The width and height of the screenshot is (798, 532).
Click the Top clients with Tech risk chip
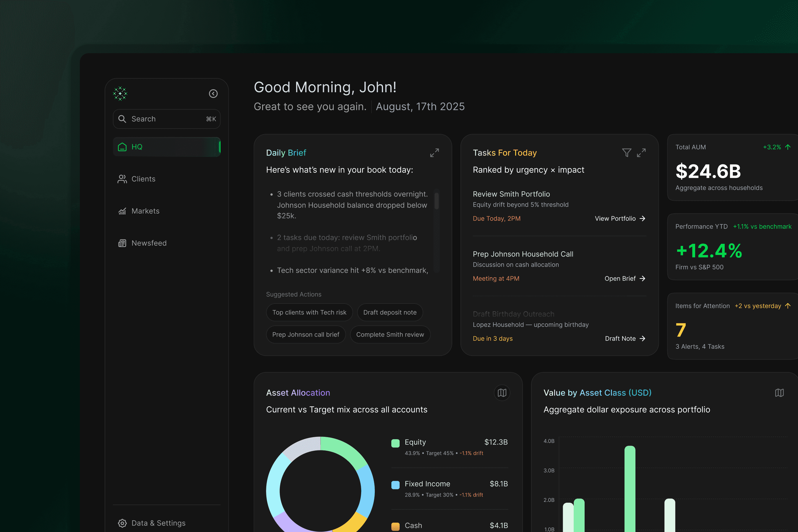[309, 312]
